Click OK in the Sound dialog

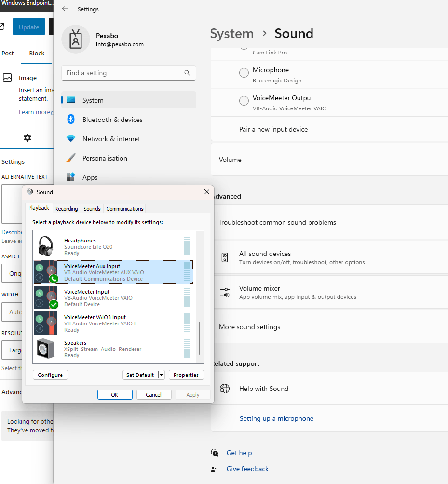point(115,394)
